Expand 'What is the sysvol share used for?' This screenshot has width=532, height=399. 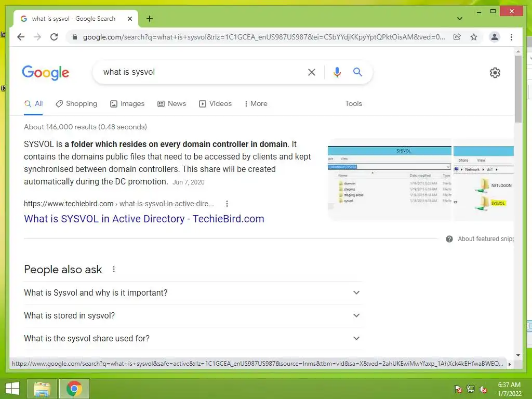(193, 338)
